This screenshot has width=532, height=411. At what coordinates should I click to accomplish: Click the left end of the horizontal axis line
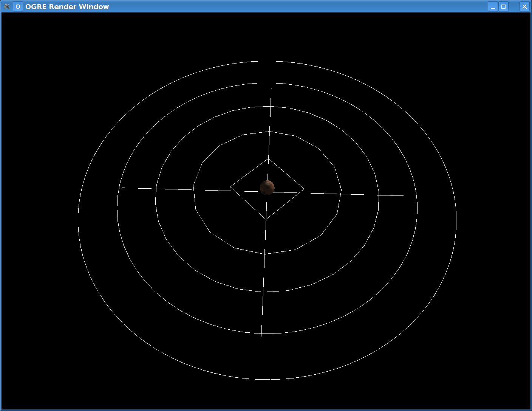[121, 188]
